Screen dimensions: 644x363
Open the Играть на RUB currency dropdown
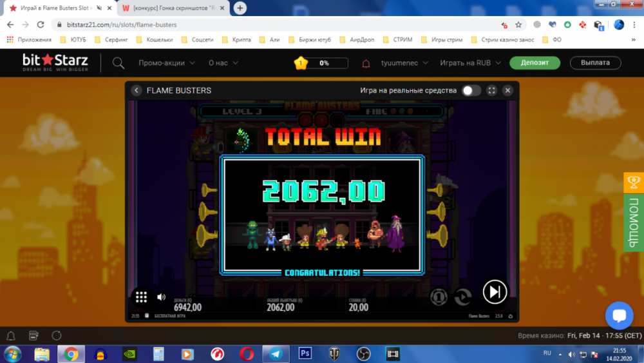click(x=469, y=63)
